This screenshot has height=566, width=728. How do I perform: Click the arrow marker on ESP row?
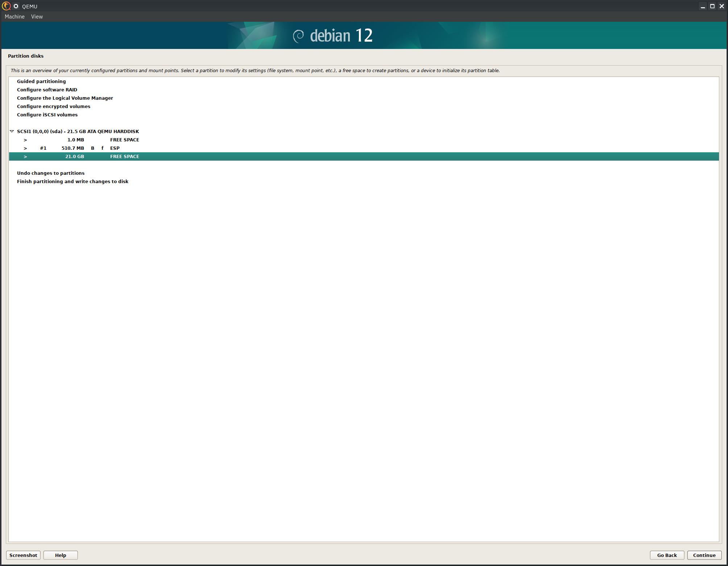(25, 148)
